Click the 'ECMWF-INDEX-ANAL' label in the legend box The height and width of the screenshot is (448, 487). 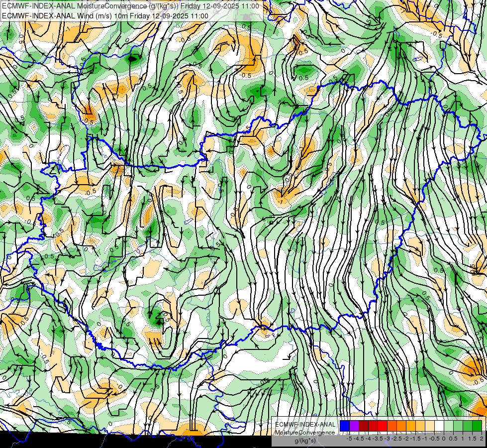[305, 425]
